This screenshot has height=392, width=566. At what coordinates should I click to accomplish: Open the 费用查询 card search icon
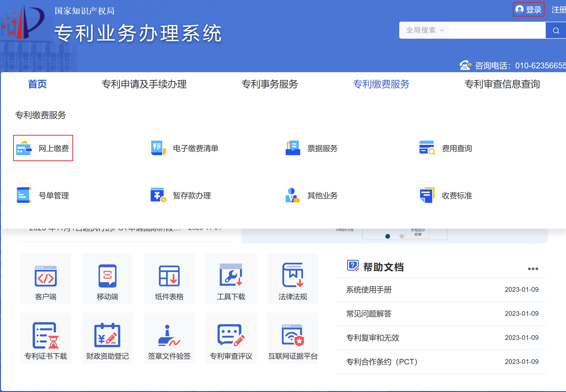[x=427, y=148]
